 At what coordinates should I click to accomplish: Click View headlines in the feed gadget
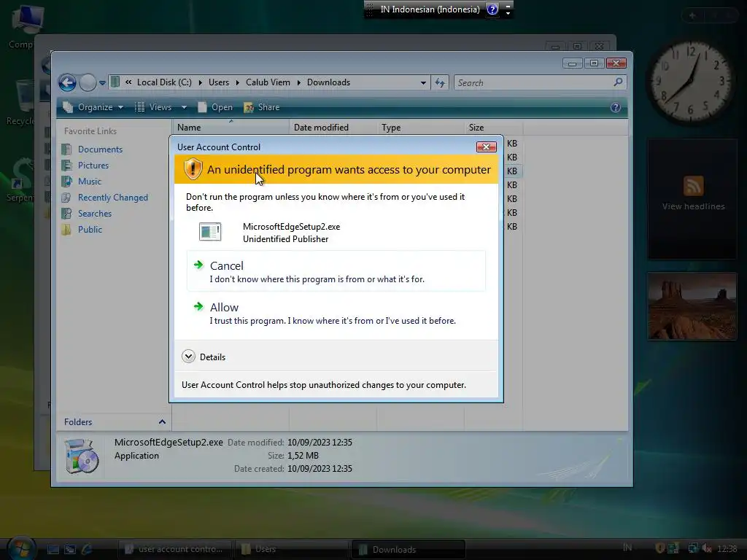(693, 206)
